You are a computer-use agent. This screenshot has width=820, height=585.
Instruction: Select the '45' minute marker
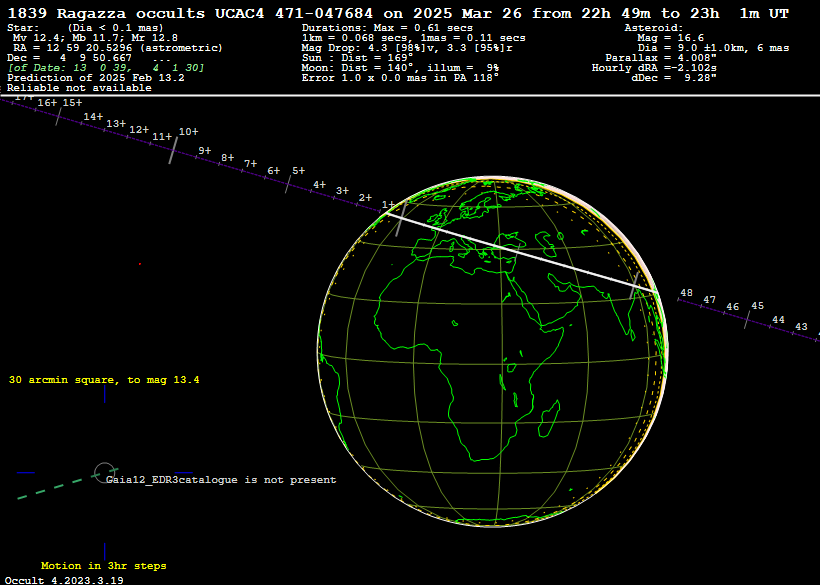[x=758, y=306]
